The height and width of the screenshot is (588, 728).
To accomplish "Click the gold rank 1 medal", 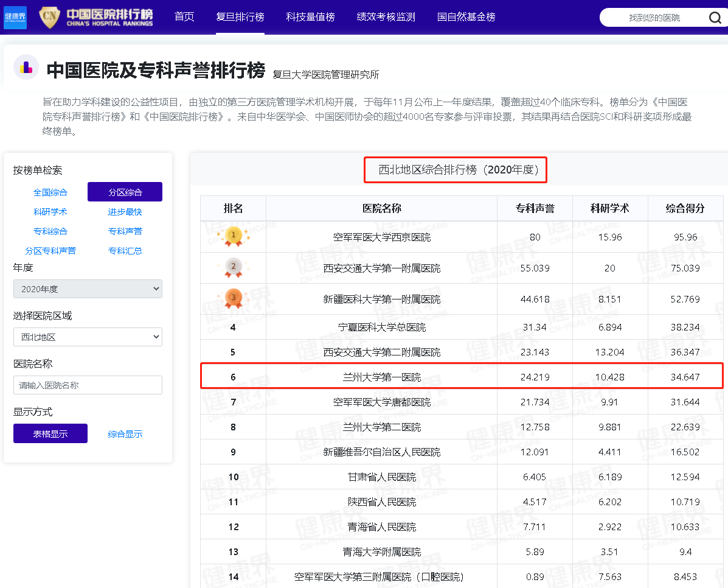I will (234, 236).
